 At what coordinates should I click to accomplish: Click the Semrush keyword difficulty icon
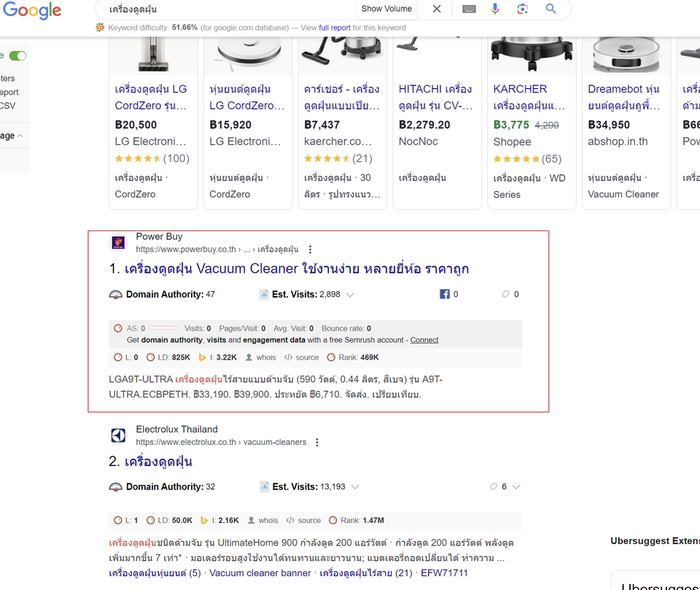coord(100,28)
